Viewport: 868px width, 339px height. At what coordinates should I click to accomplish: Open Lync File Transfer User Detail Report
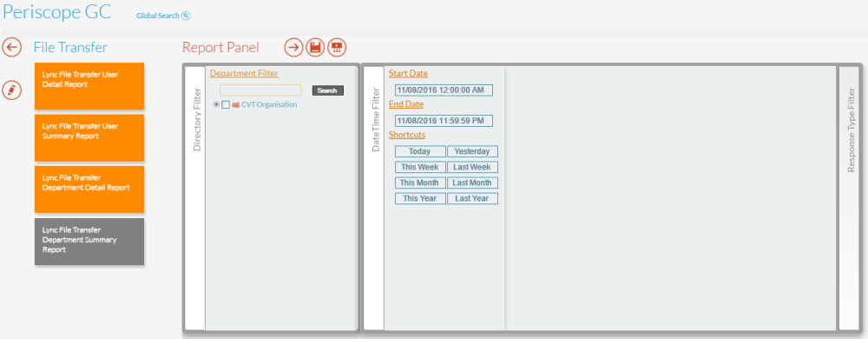click(89, 86)
